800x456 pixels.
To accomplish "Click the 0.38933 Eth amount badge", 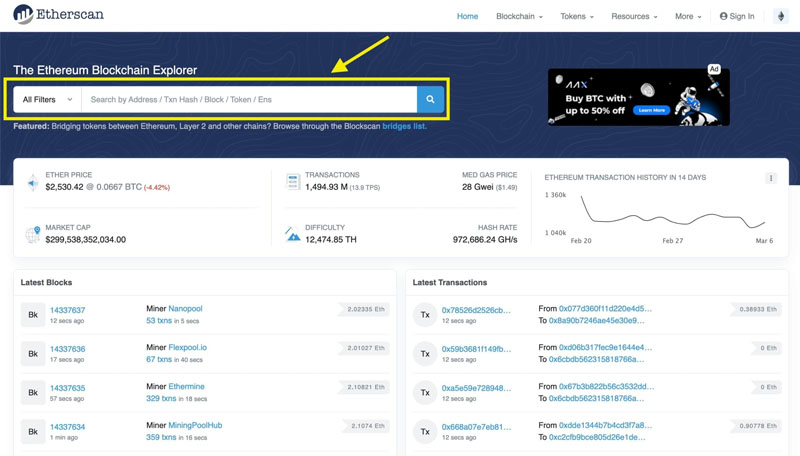I will click(758, 309).
